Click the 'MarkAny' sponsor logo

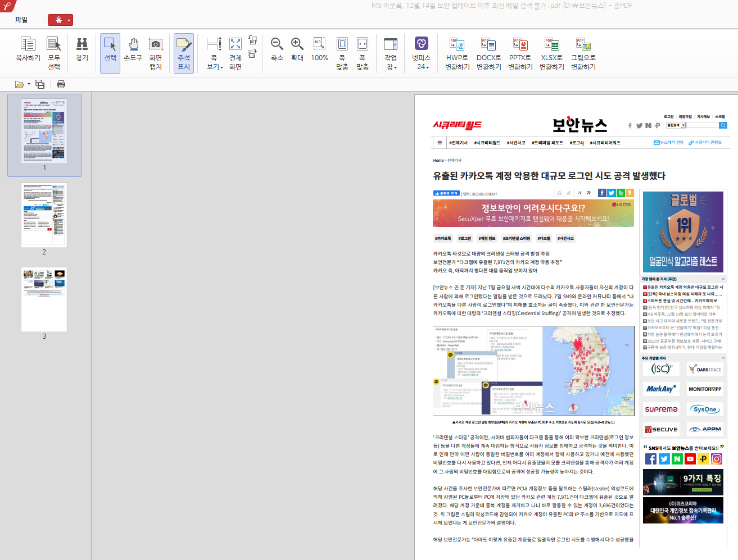(661, 389)
